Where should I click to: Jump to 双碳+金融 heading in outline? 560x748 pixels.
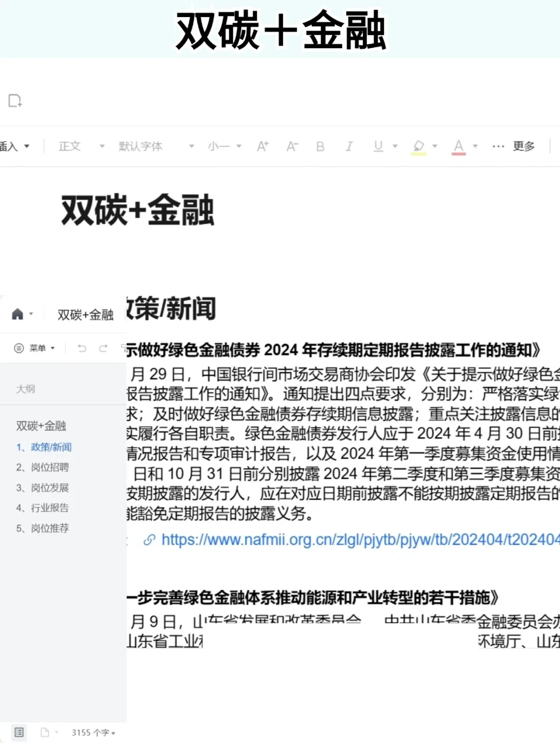[x=41, y=426]
